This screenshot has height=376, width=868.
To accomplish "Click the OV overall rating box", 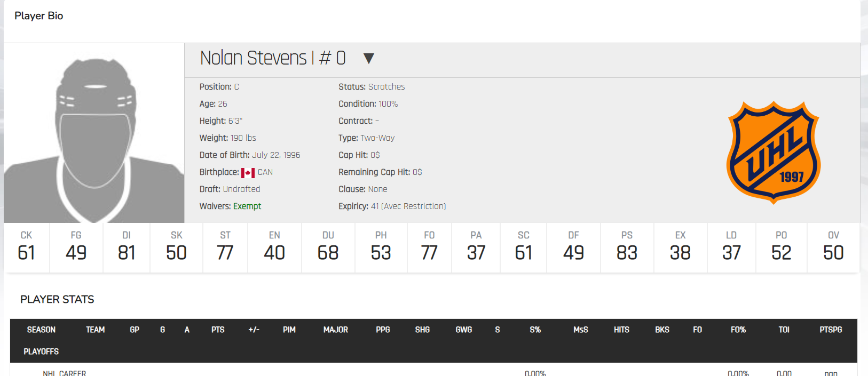I will pyautogui.click(x=833, y=247).
